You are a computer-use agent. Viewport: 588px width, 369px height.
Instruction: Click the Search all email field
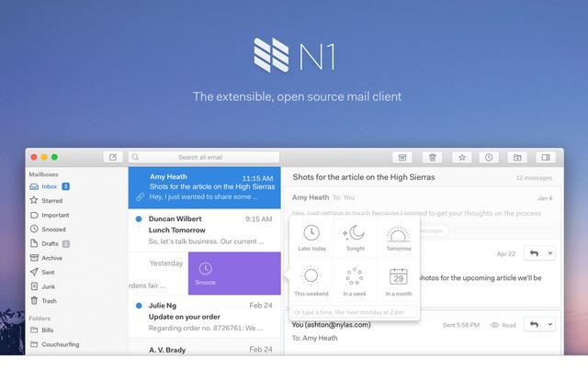(204, 157)
